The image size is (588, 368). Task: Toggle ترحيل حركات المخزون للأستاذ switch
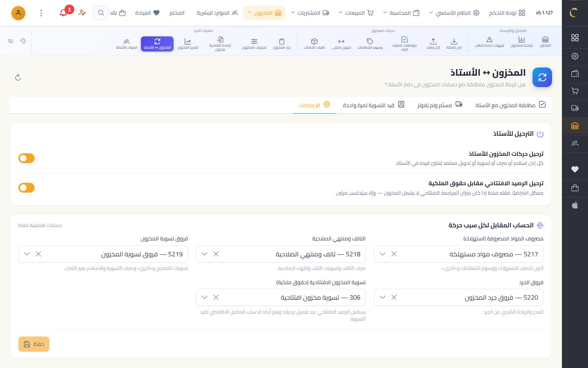click(x=27, y=158)
